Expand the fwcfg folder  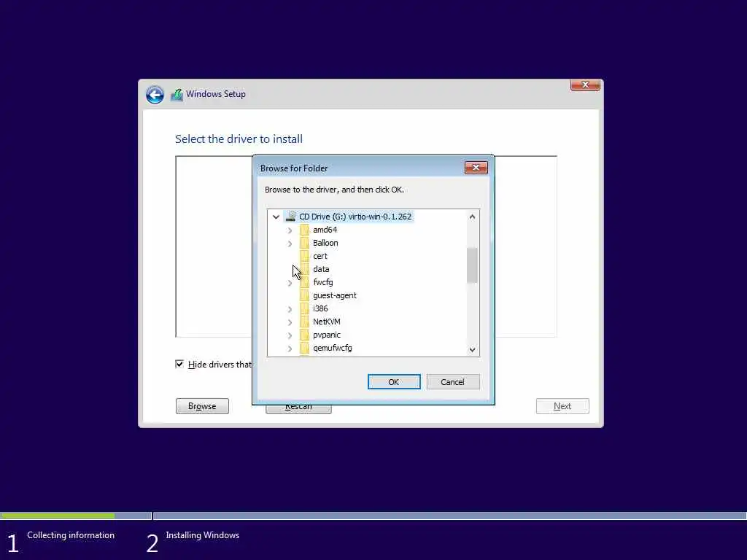point(290,284)
